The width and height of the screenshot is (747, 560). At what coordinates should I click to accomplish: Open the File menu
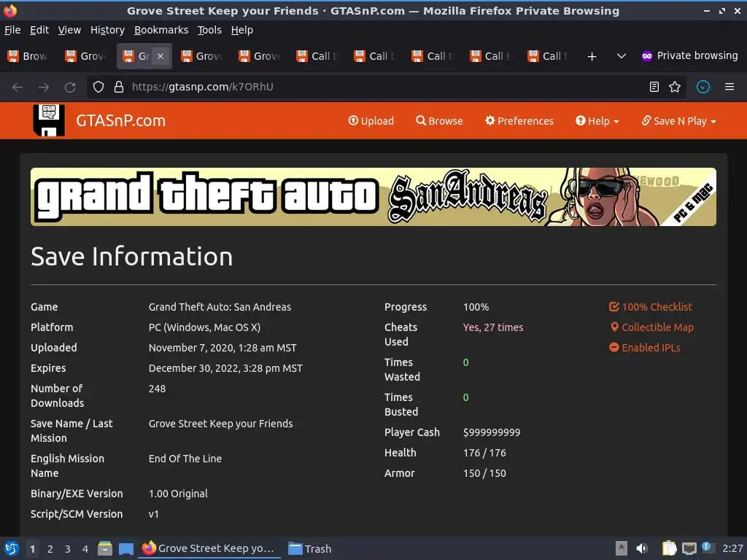[x=12, y=30]
